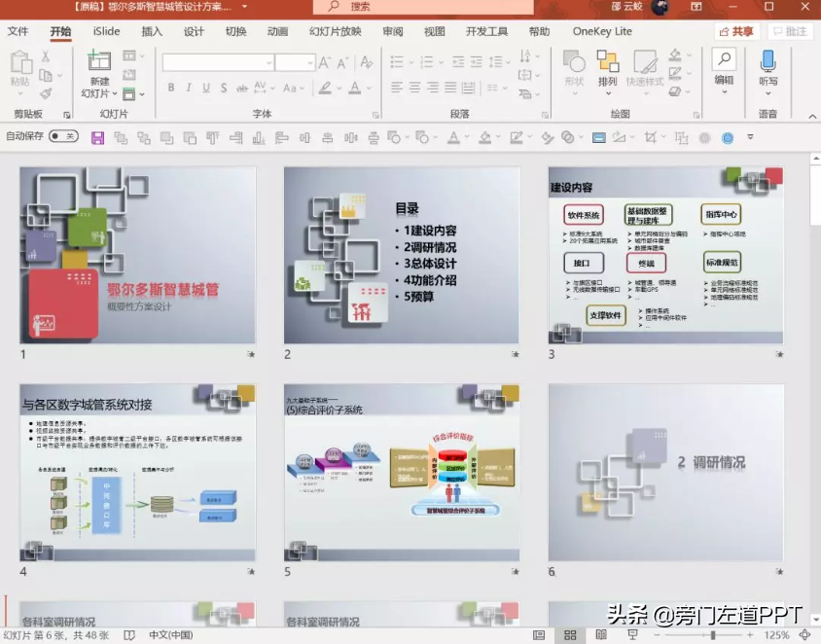The image size is (821, 644).
Task: Open Change Case Aa dropdown
Action: click(293, 88)
